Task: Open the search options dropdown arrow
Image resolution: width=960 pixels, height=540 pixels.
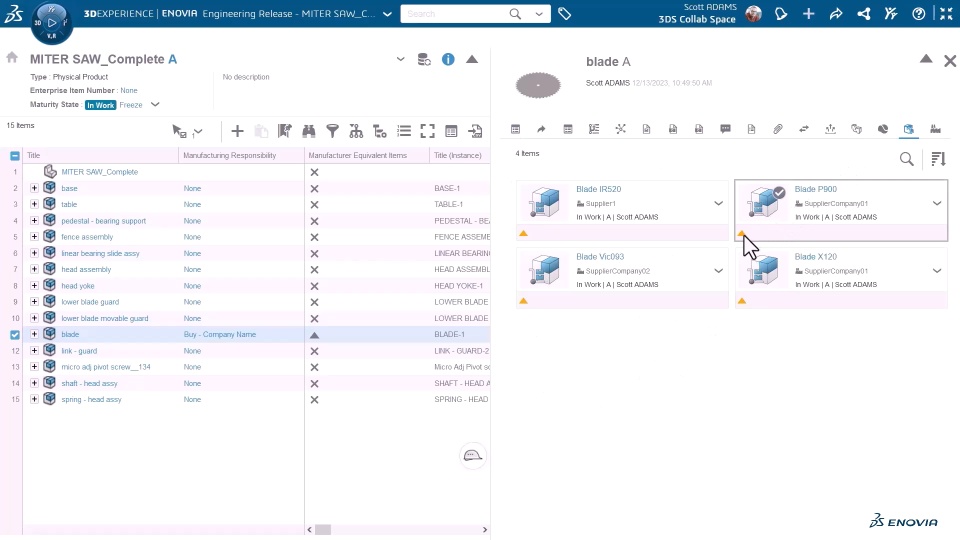Action: [539, 13]
